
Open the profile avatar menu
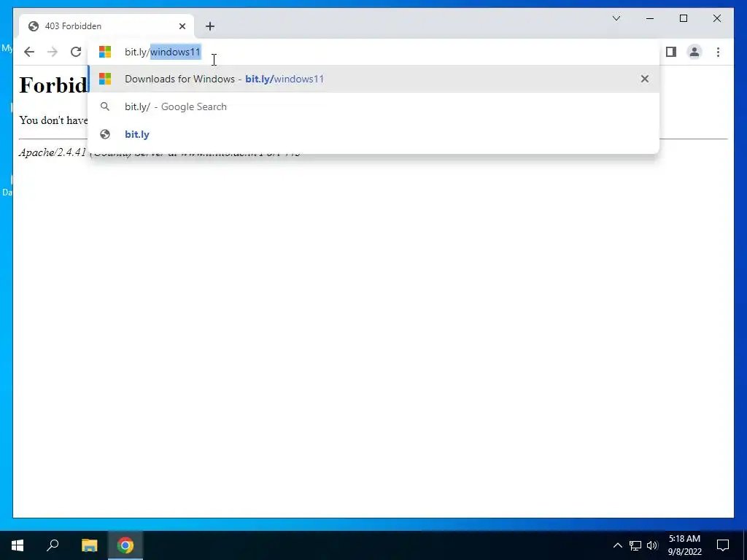[694, 52]
